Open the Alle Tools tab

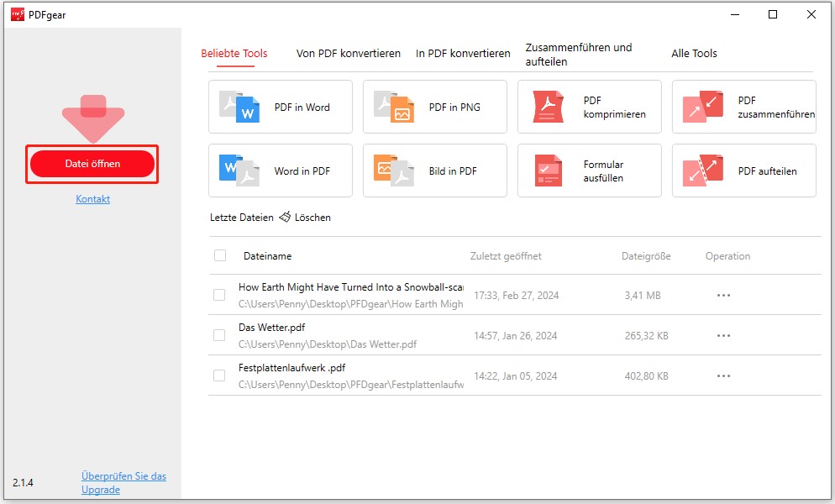pyautogui.click(x=694, y=53)
